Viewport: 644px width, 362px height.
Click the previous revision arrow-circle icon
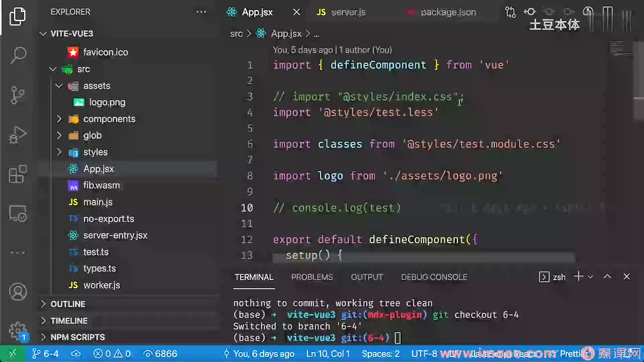[530, 12]
